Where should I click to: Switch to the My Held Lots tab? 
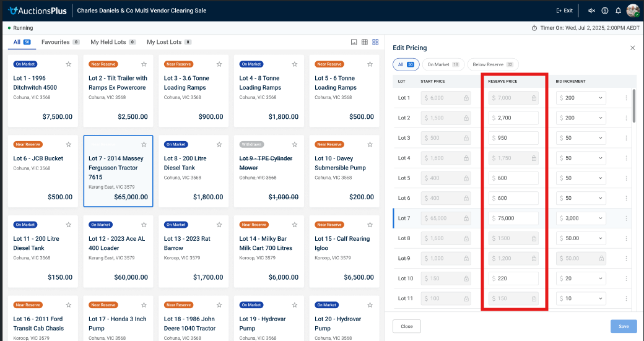[108, 42]
